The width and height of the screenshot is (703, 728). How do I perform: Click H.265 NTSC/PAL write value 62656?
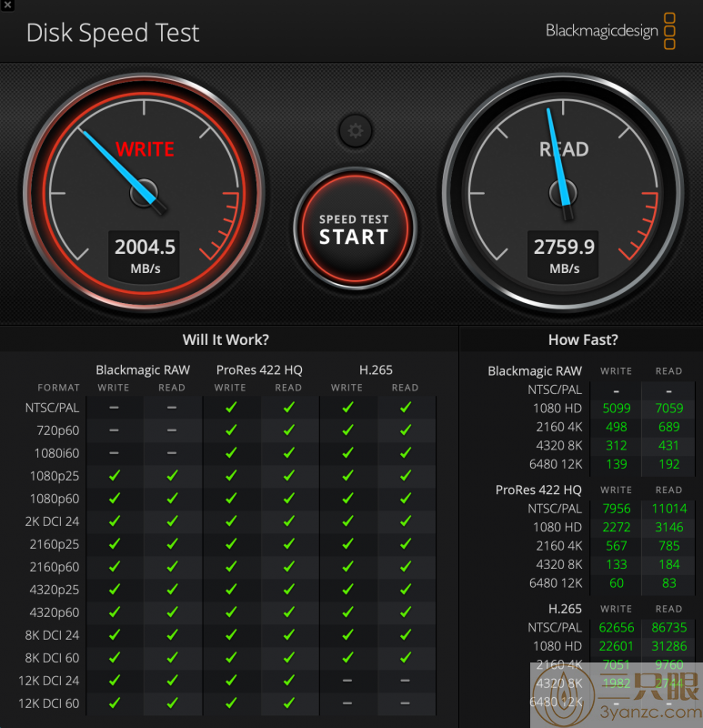tap(617, 627)
